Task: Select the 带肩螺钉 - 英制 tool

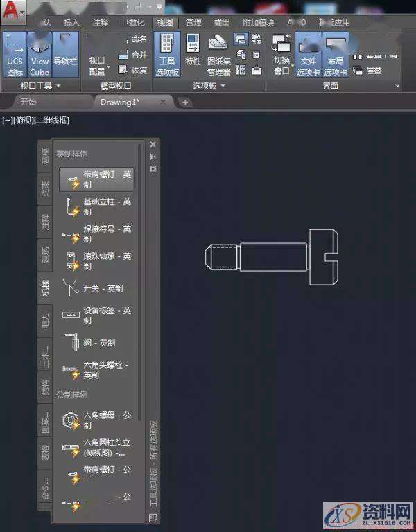Action: (96, 179)
